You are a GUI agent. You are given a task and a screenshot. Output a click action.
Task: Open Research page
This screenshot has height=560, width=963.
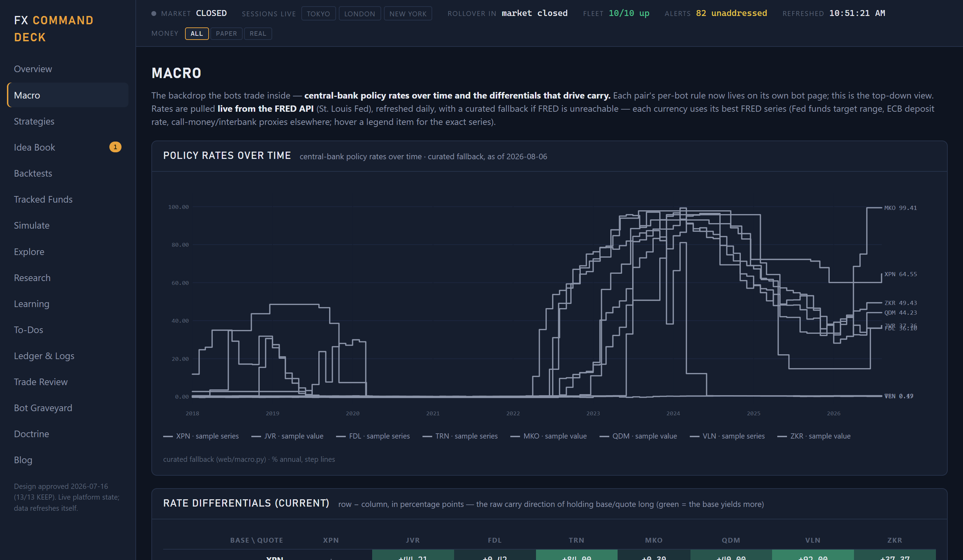(32, 278)
